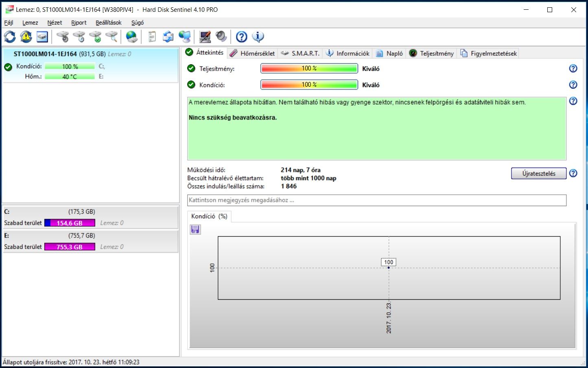This screenshot has width=588, height=368.
Task: Click the globe with disk toolbar icon
Action: [131, 37]
